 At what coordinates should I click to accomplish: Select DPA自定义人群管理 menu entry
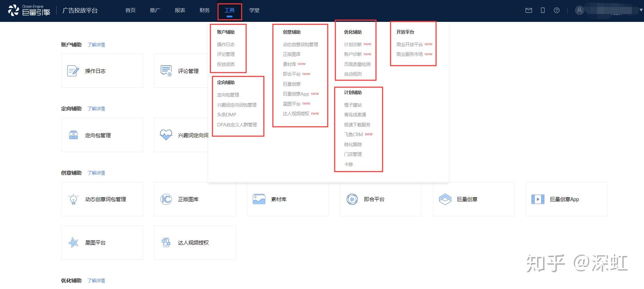pos(237,125)
